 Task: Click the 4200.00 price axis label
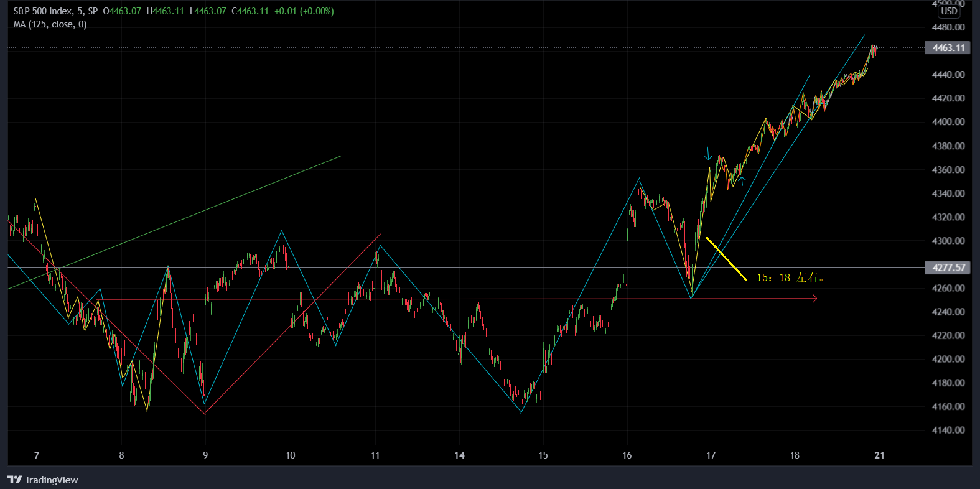(x=948, y=359)
